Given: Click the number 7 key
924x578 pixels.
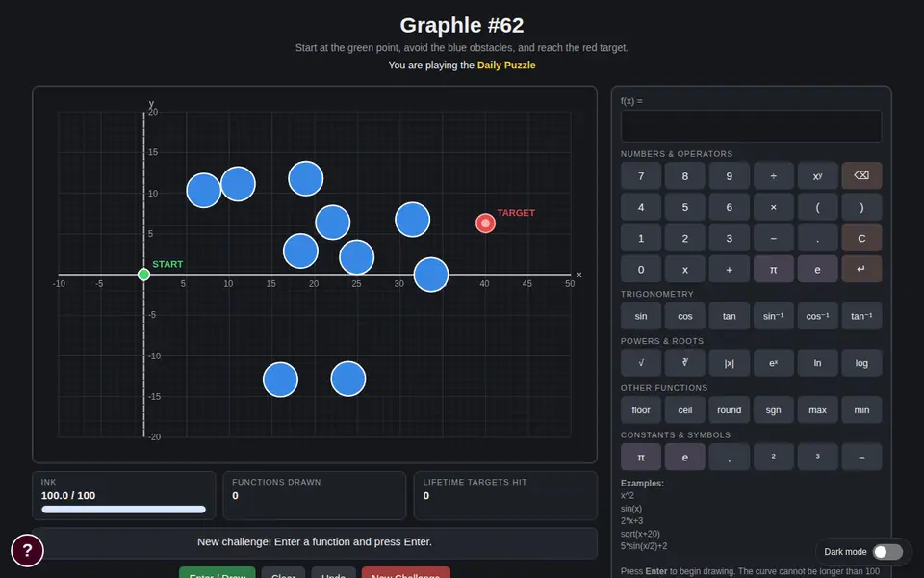Looking at the screenshot, I should [x=641, y=175].
